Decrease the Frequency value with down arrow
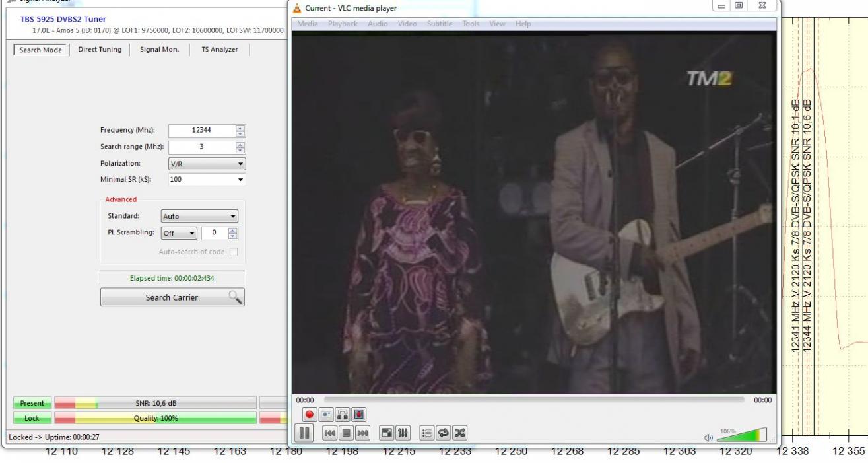Viewport: 868px width, 463px height. tap(240, 134)
